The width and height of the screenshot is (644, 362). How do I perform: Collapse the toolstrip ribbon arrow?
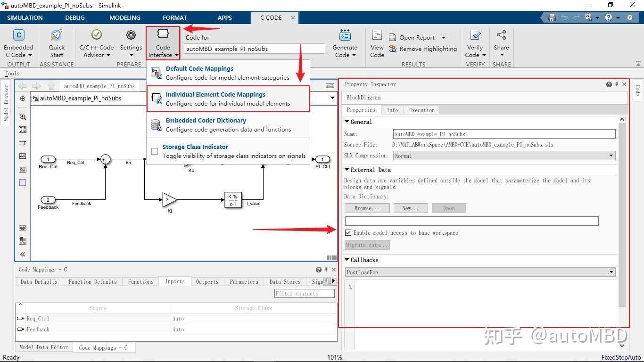[x=638, y=64]
